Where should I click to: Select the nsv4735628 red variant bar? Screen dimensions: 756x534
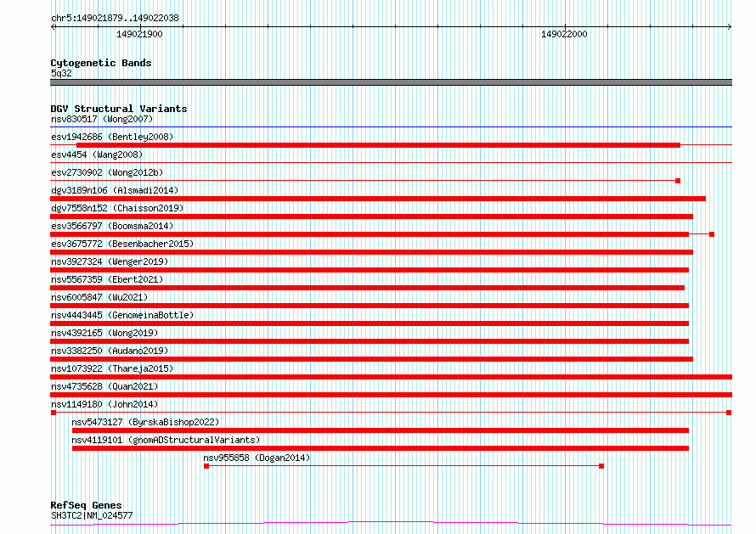point(391,395)
